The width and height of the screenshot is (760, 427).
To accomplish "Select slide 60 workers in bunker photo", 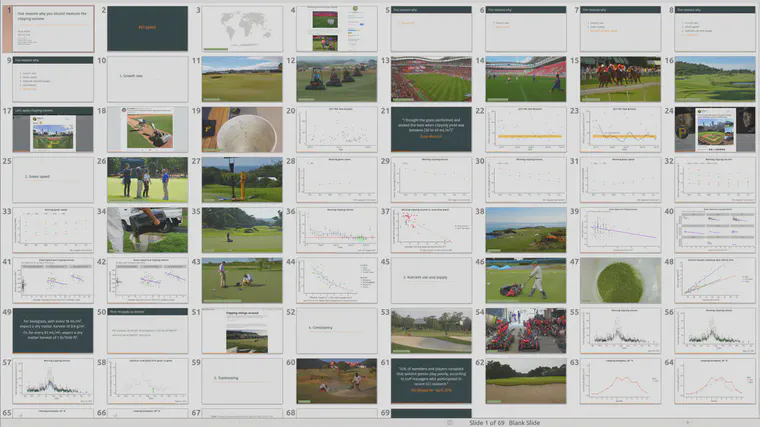I will tap(336, 381).
